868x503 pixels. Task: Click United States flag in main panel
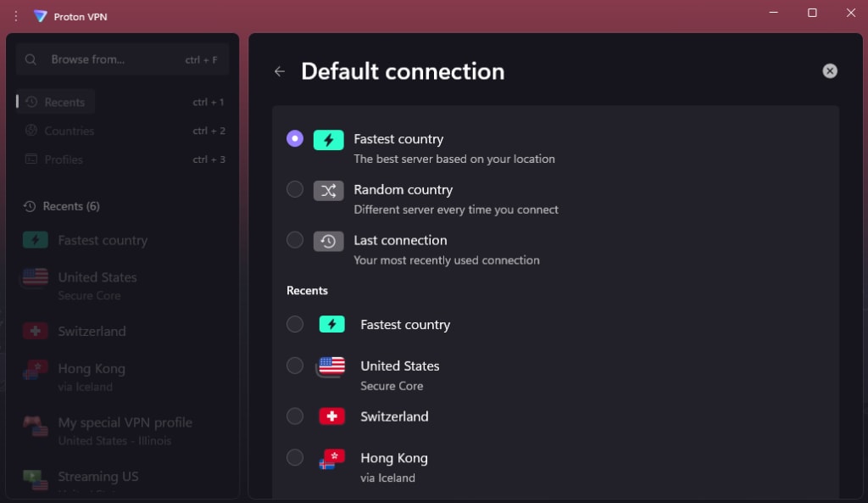pos(331,366)
